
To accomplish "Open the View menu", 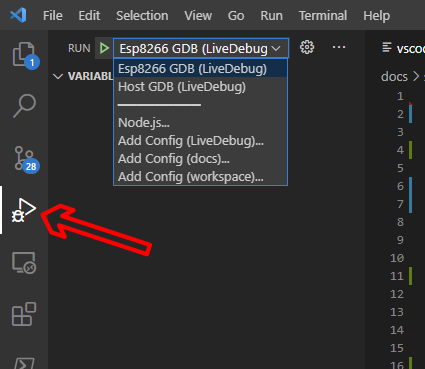I will coord(198,16).
